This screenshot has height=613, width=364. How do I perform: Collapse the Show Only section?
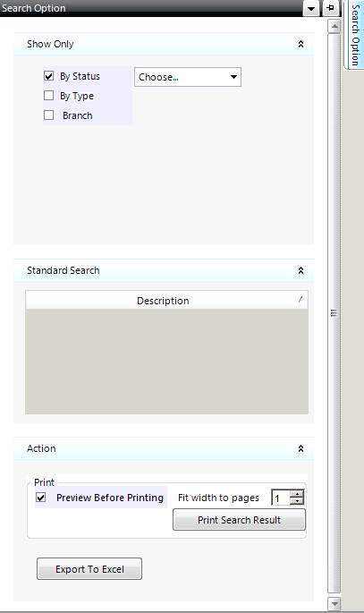point(301,44)
